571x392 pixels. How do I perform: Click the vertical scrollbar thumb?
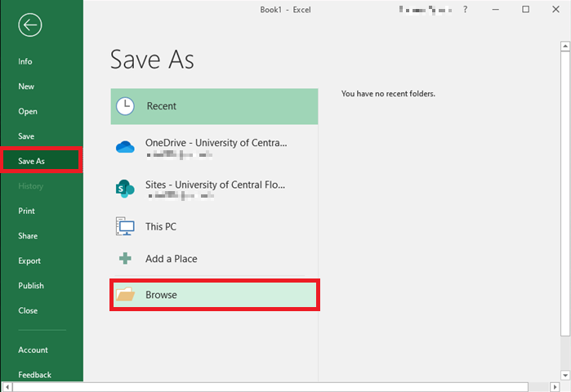point(565,194)
